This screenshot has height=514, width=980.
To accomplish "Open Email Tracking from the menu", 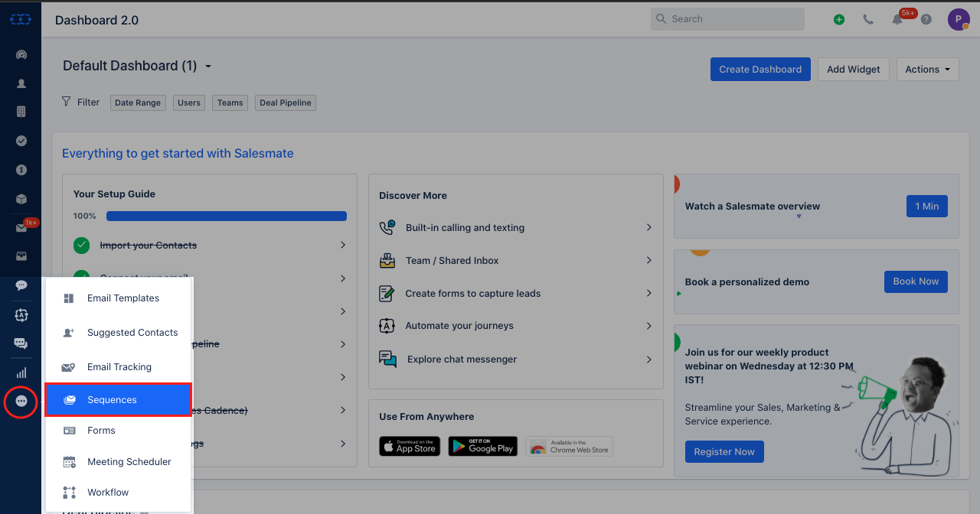I will point(118,367).
